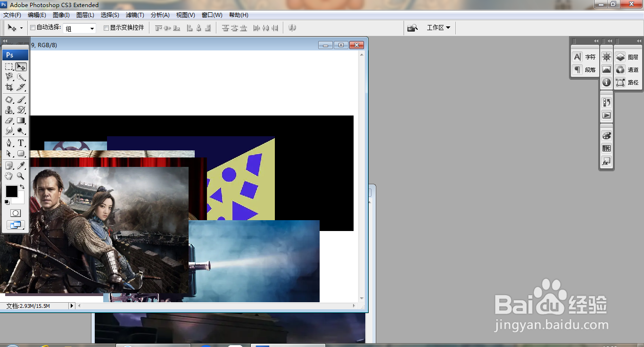This screenshot has height=347, width=644.
Task: Open the 文件(F) menu
Action: tap(12, 15)
